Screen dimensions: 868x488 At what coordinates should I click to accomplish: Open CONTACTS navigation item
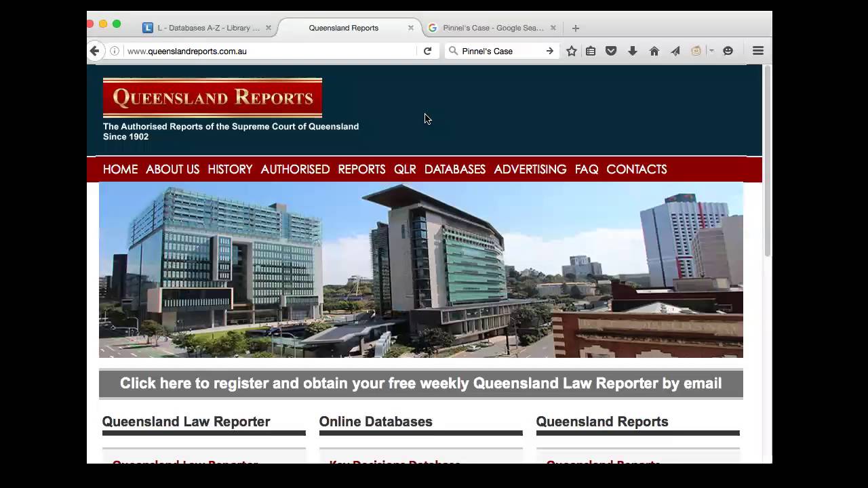point(637,169)
